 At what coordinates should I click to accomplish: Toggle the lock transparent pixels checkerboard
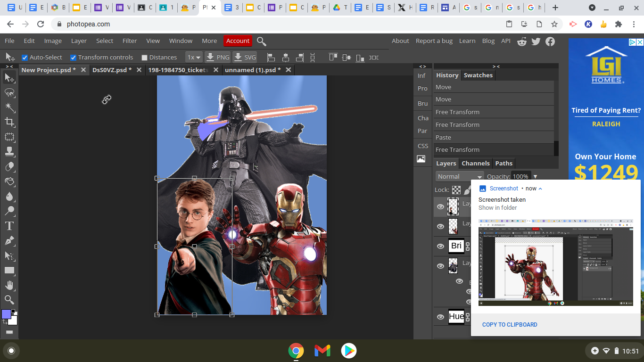click(x=456, y=190)
